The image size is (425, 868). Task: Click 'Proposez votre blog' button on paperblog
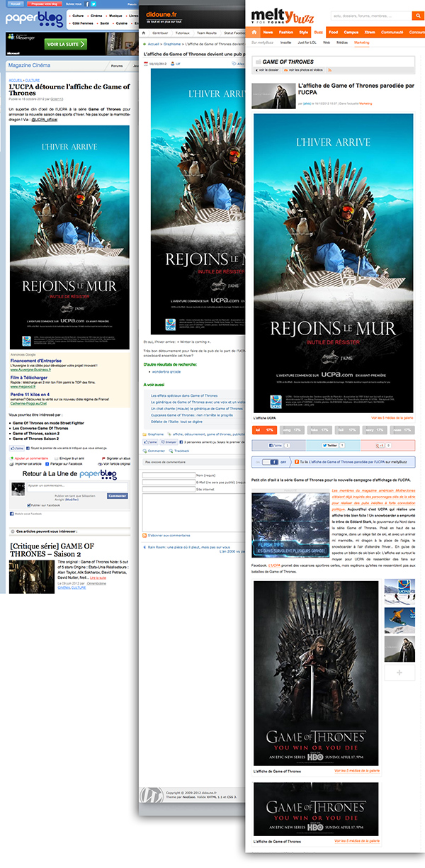point(43,4)
